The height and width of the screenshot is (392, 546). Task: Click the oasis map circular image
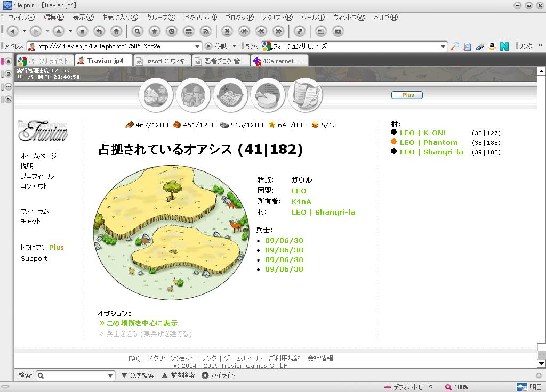pos(171,232)
